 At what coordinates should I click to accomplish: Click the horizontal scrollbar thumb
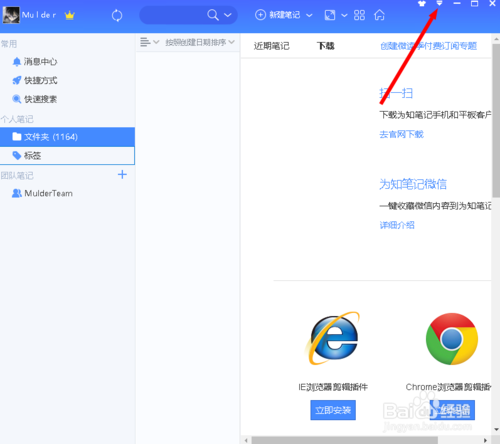[x=345, y=440]
